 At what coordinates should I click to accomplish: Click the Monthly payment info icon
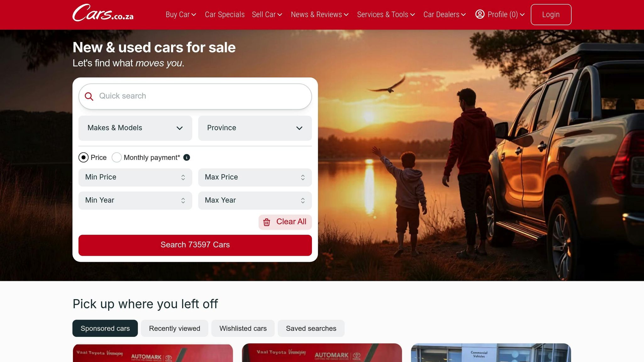tap(186, 157)
